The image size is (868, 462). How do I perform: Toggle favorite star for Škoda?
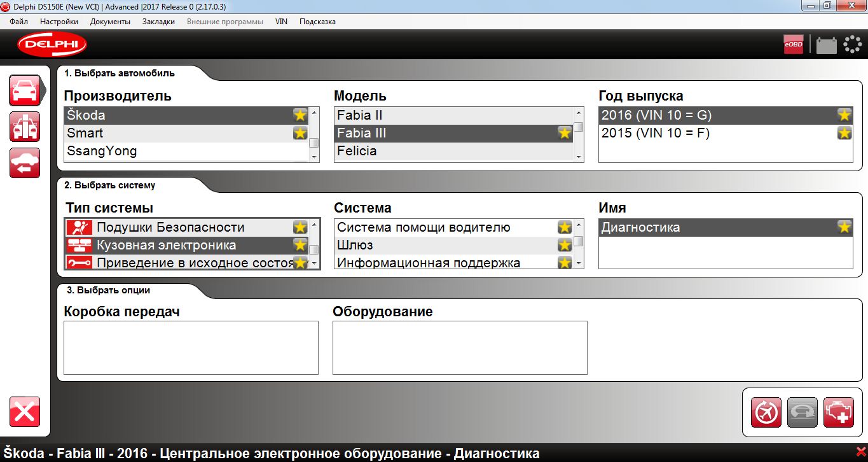click(x=300, y=115)
